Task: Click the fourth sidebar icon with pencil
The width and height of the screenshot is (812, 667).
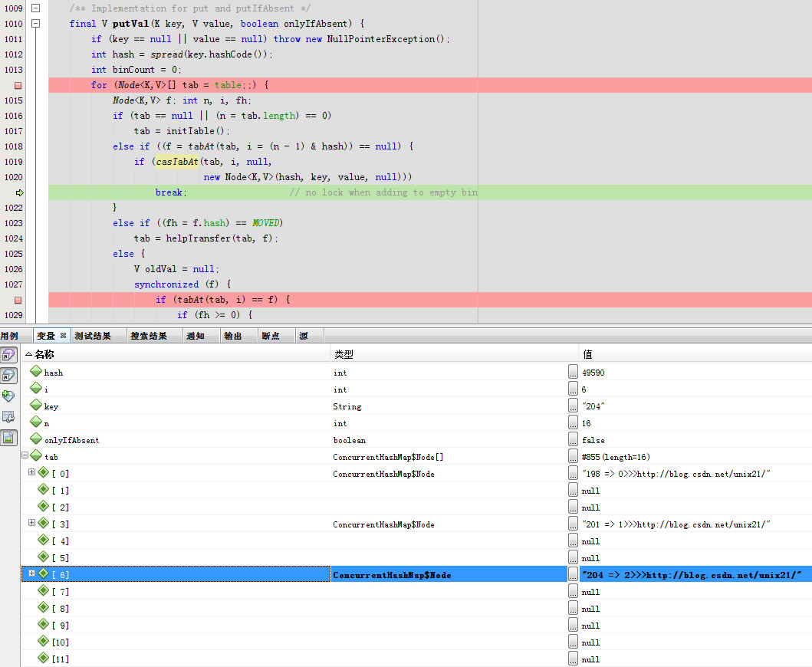Action: [x=8, y=417]
